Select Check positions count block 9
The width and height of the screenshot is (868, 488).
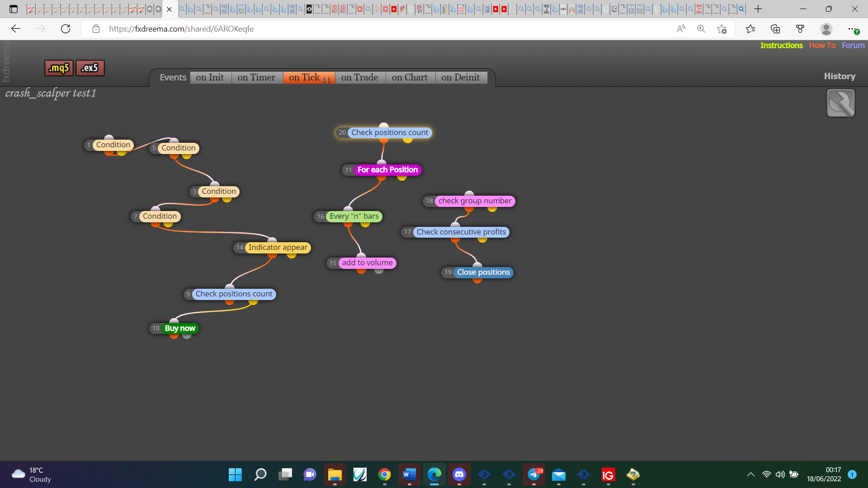pyautogui.click(x=234, y=294)
